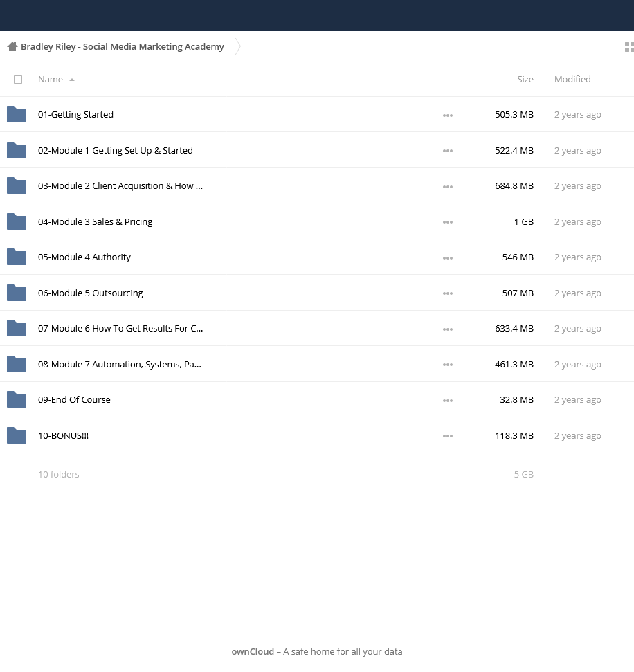Click size value 1 GB
This screenshot has height=672, width=634.
(524, 221)
